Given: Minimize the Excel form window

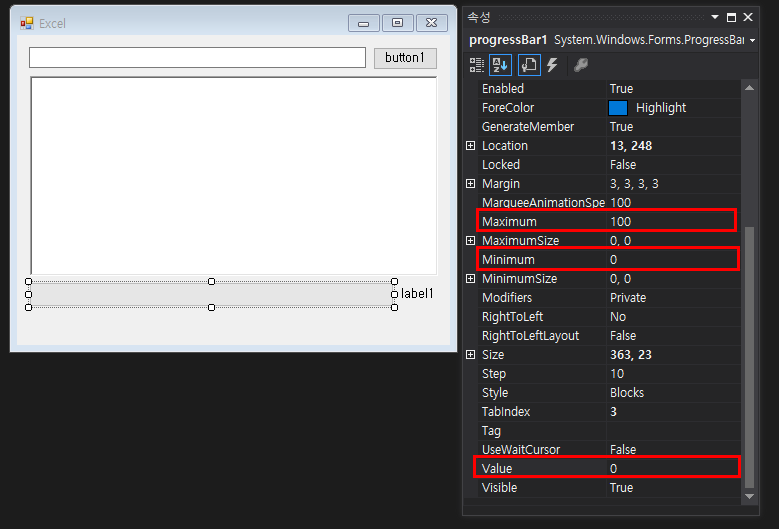Looking at the screenshot, I should coord(364,23).
